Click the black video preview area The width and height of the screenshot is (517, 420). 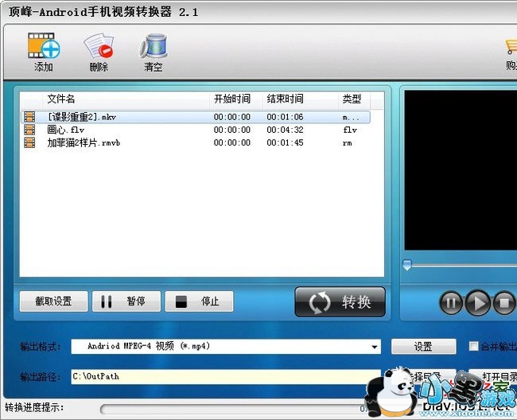coord(461,170)
